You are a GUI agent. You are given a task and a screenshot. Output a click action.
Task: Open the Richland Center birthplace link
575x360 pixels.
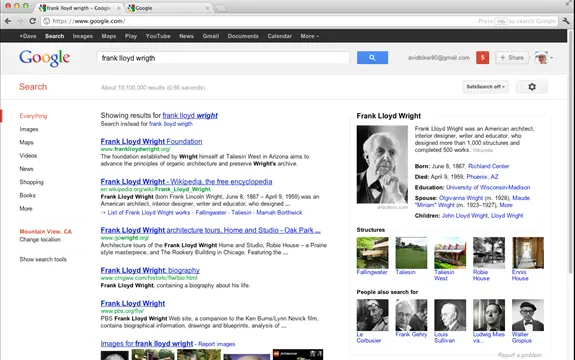tap(488, 166)
